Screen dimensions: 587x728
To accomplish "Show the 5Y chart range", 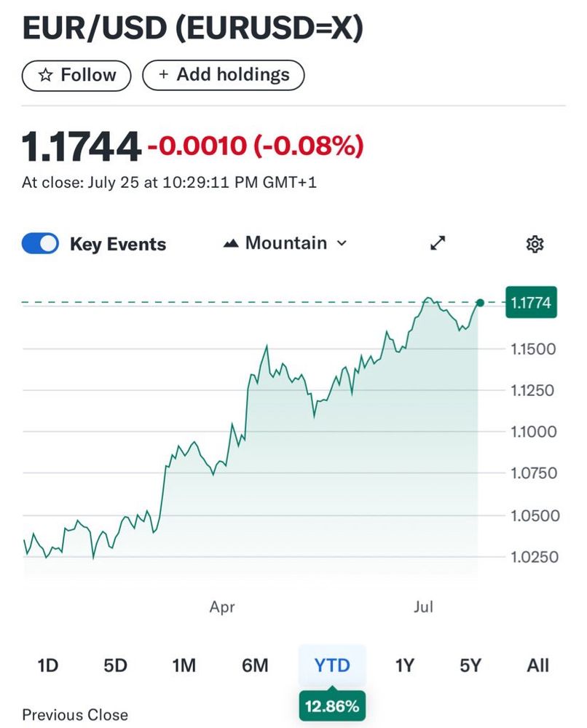I will click(470, 665).
